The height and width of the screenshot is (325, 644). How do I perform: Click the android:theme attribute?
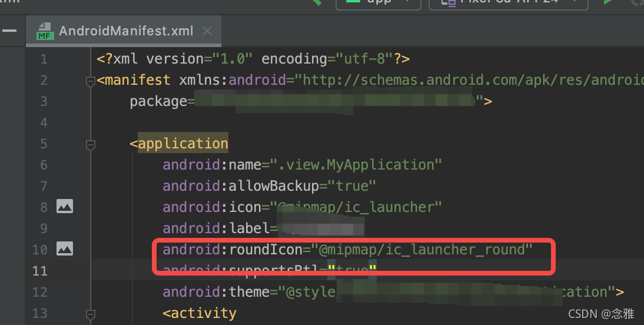216,291
